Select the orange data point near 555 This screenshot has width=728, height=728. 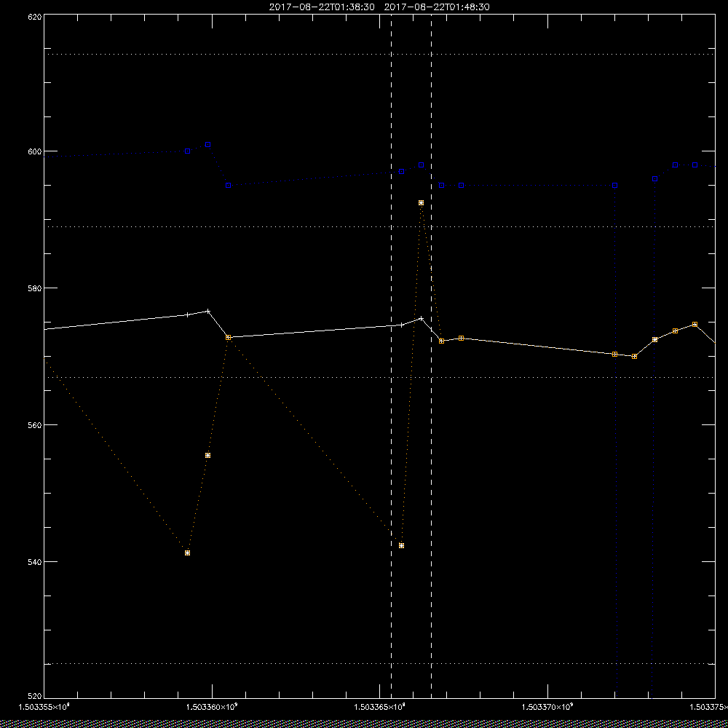[208, 456]
